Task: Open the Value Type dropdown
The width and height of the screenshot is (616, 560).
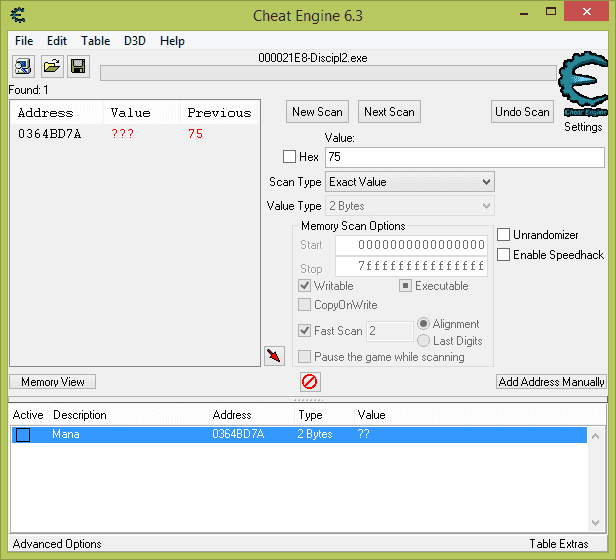Action: pyautogui.click(x=410, y=206)
